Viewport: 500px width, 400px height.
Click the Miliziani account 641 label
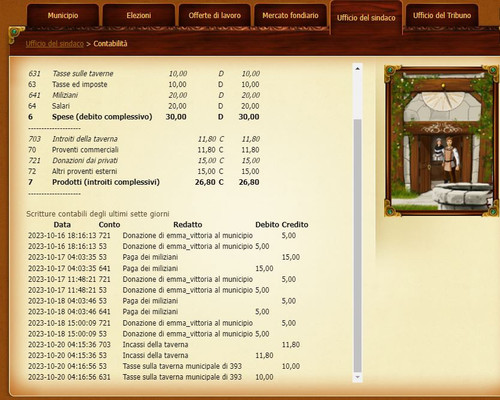click(x=65, y=95)
